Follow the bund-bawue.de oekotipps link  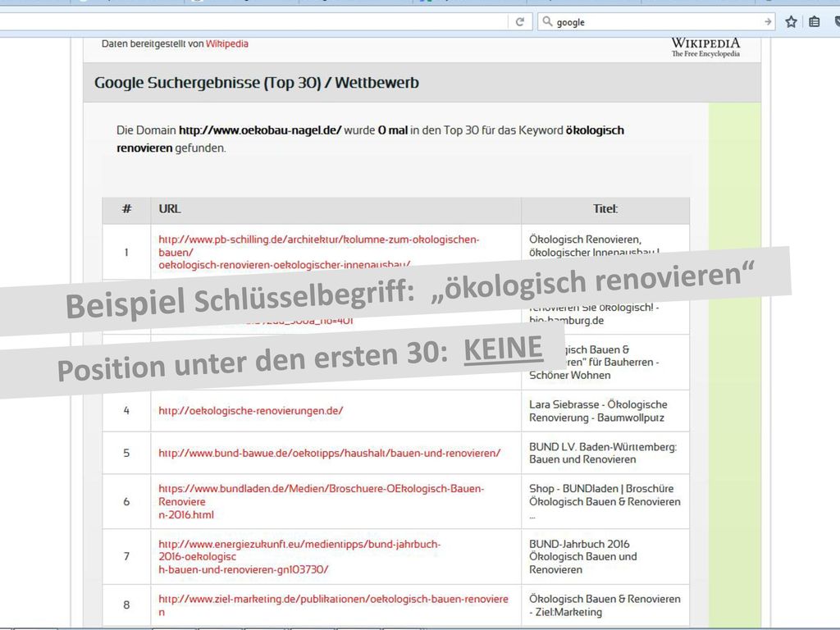330,453
